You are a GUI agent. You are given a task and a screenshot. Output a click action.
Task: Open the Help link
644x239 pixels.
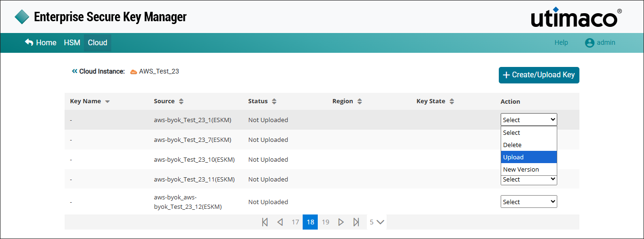click(x=561, y=42)
